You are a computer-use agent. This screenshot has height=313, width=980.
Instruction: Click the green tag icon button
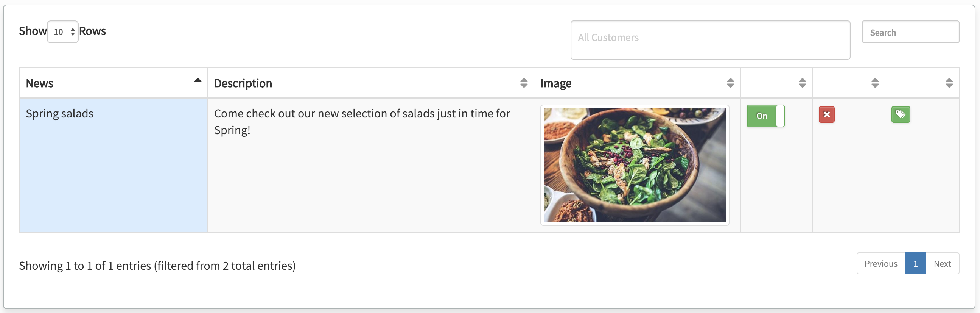[900, 114]
